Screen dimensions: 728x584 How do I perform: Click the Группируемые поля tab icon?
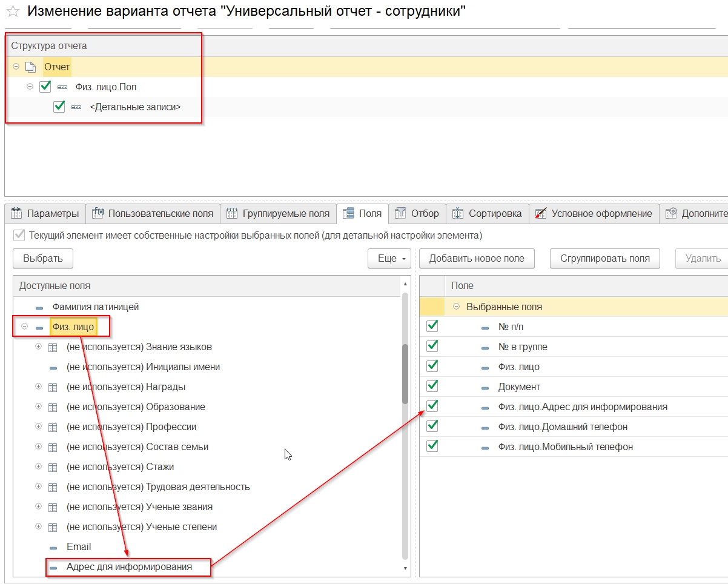[x=232, y=213]
